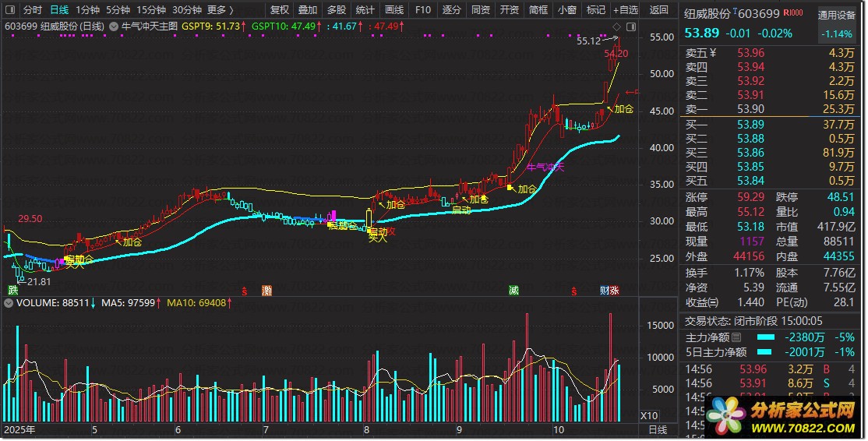Click the 53.89 current price

coord(701,33)
